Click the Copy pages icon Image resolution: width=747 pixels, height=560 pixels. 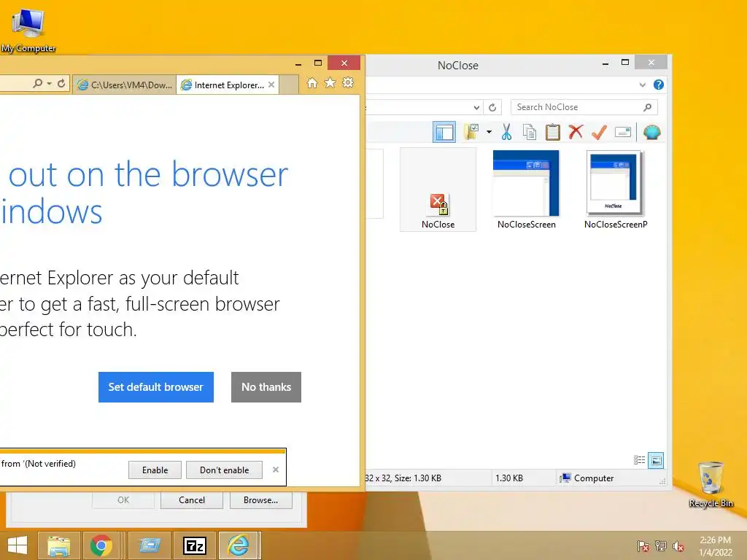530,132
